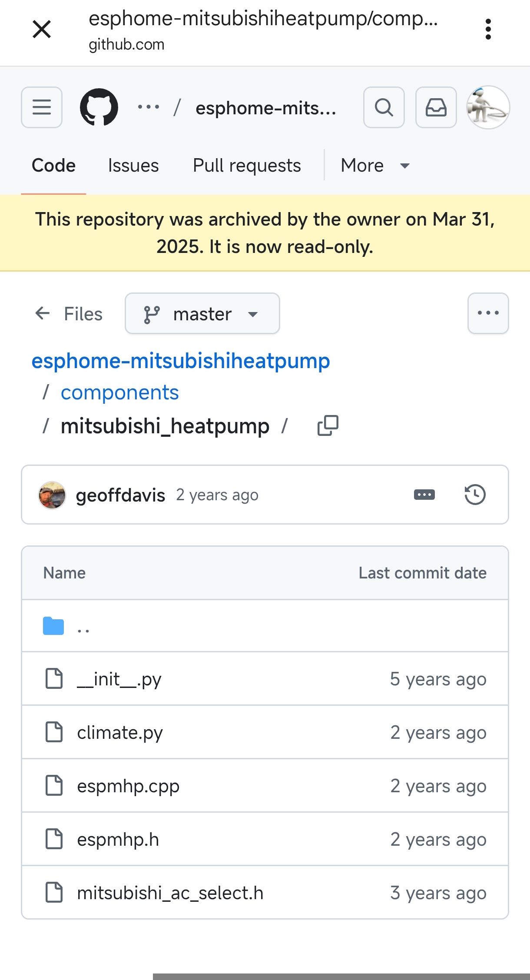The height and width of the screenshot is (980, 530).
Task: Go back to the Files tree
Action: [x=69, y=313]
